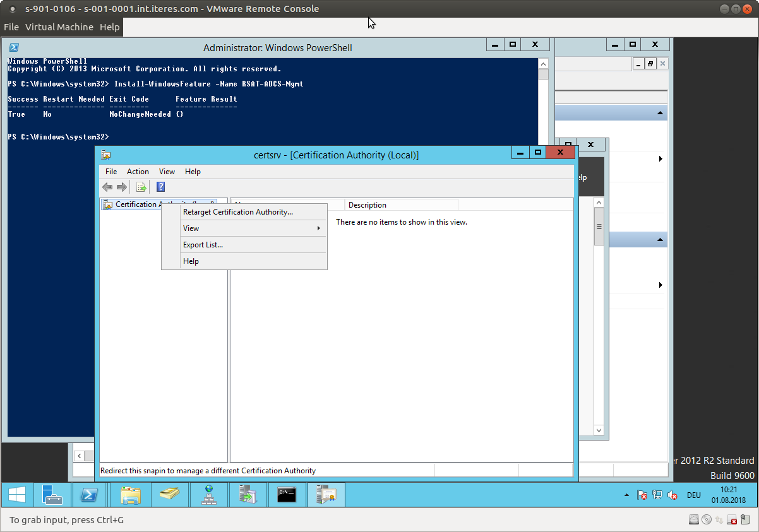Image resolution: width=759 pixels, height=532 pixels.
Task: Show hidden tray icons arrow
Action: tap(626, 495)
